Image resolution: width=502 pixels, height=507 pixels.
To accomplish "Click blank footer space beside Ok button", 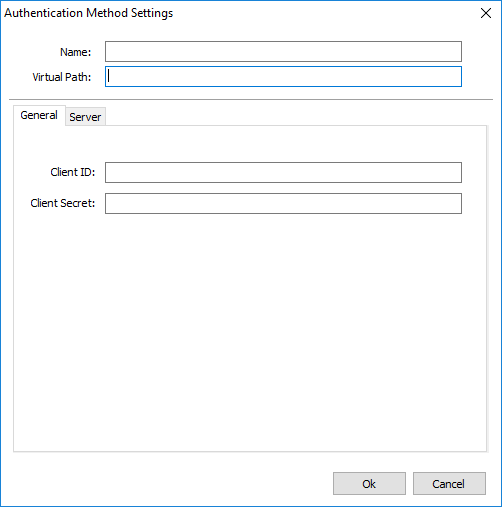I will 167,483.
